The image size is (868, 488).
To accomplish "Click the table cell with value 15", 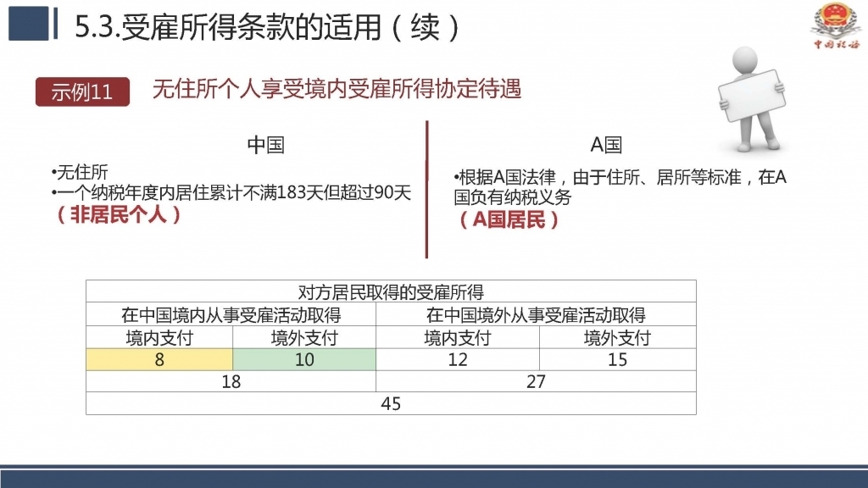I will 618,359.
